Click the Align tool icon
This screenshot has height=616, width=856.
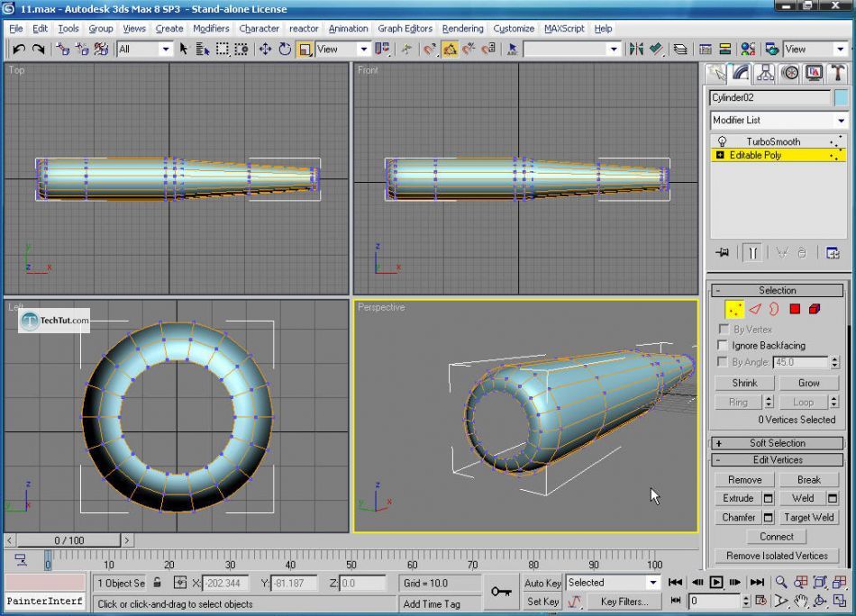coord(656,50)
